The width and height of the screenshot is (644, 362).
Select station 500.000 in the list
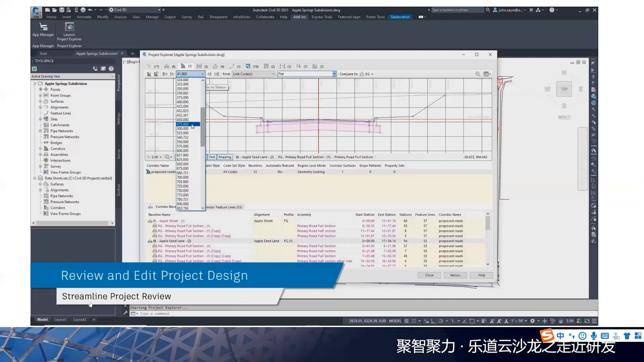click(188, 128)
